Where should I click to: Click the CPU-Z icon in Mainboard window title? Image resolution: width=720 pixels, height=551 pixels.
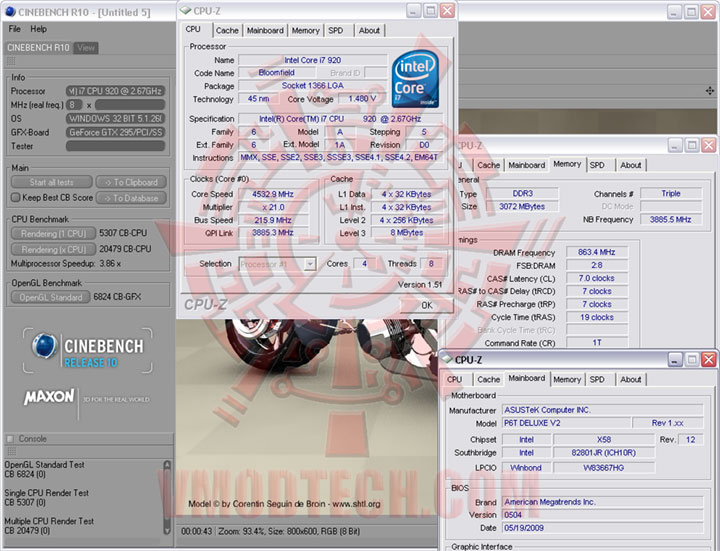click(447, 359)
